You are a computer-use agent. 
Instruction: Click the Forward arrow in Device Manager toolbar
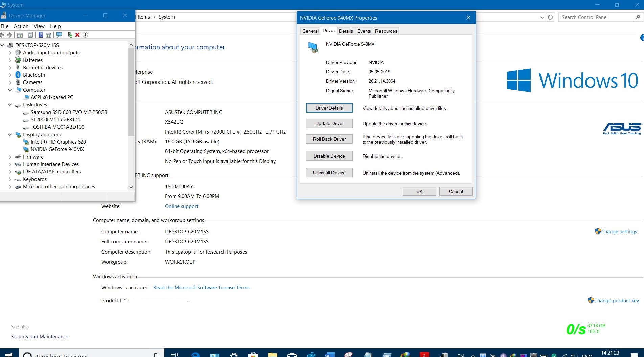tap(9, 35)
